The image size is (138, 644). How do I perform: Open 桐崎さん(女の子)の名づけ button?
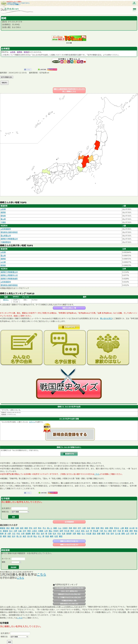pos(69,545)
